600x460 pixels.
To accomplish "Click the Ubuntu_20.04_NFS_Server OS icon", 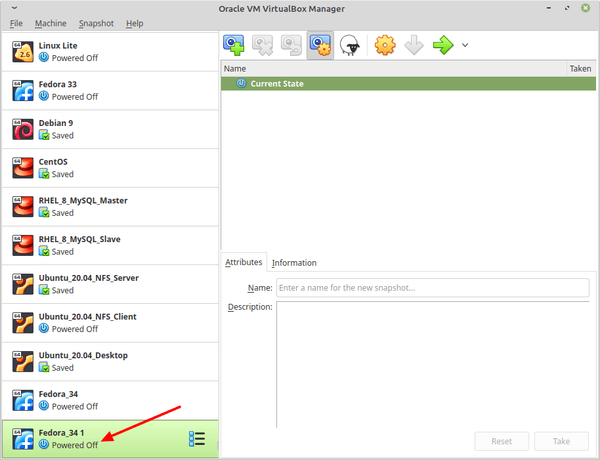I will (x=23, y=284).
